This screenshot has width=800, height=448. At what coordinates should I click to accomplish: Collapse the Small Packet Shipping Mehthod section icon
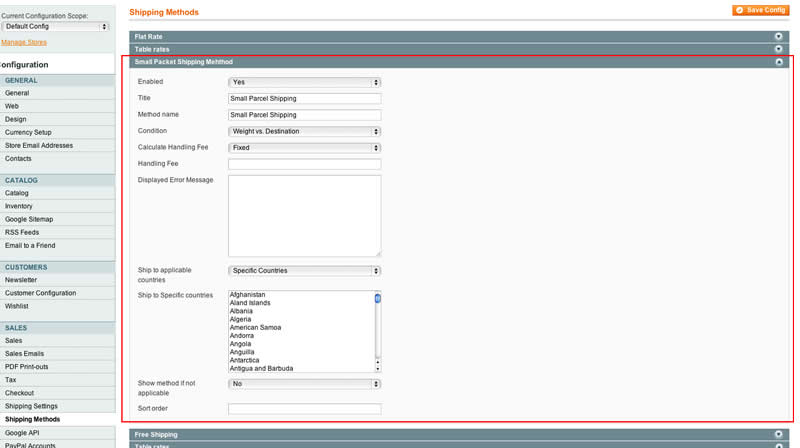click(x=778, y=62)
